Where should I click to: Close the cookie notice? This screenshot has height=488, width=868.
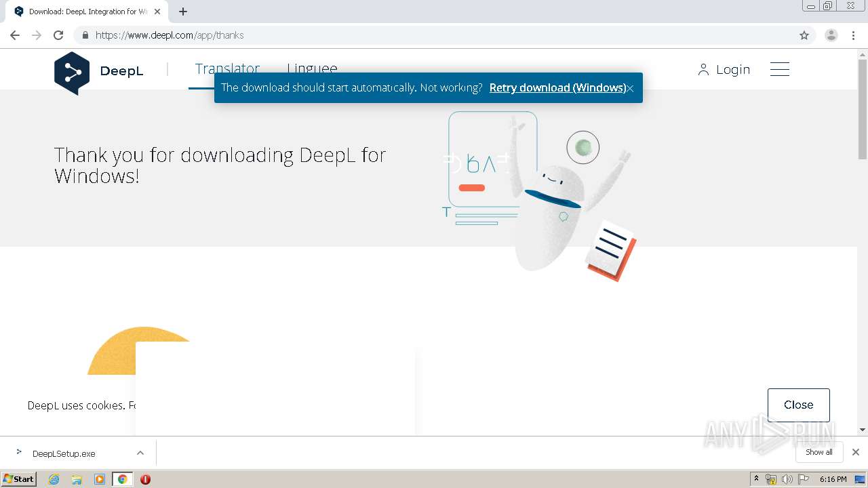pos(798,405)
